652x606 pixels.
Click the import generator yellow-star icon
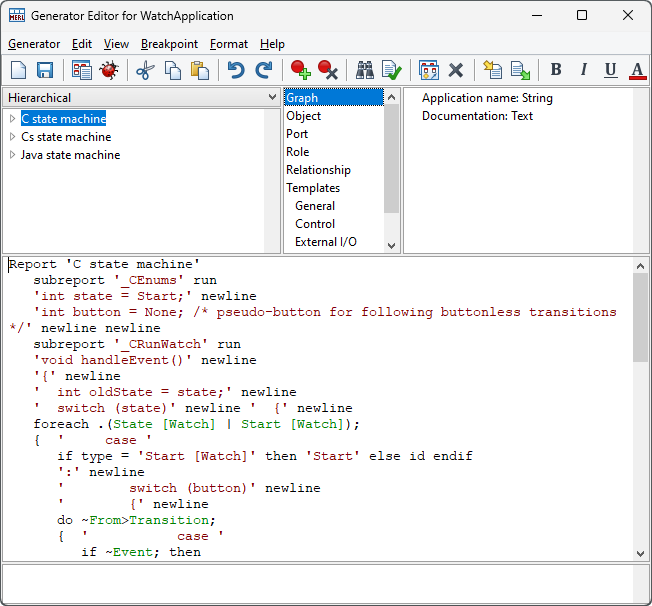click(x=493, y=70)
